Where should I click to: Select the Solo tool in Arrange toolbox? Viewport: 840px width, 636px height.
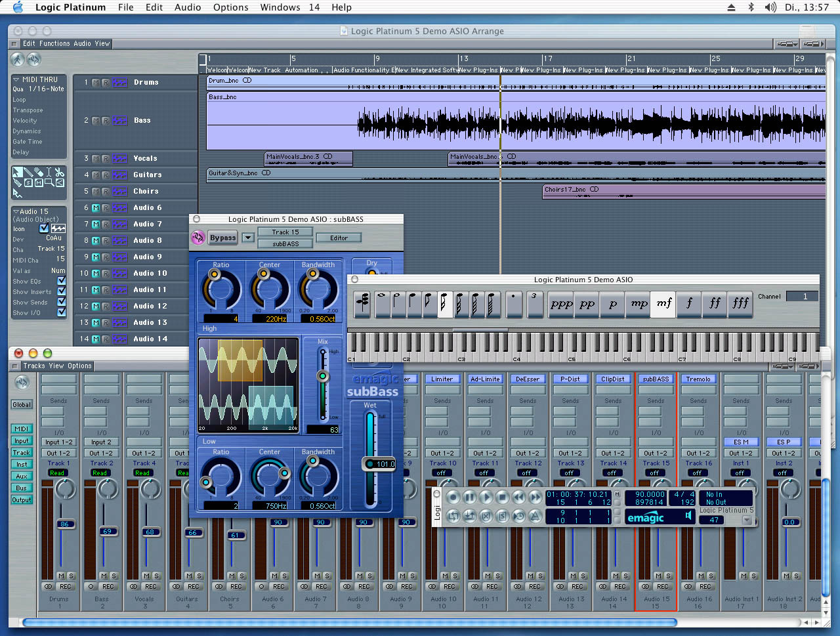click(x=28, y=182)
